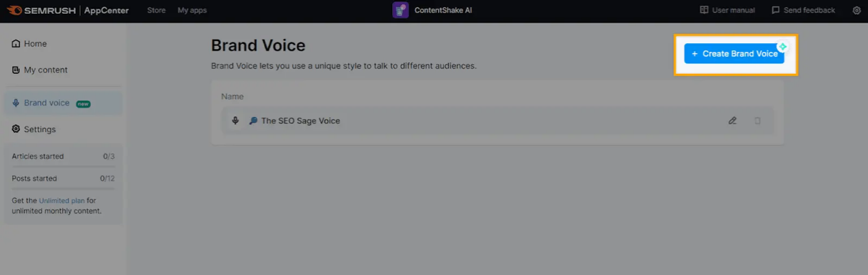868x275 pixels.
Task: Click the microphone icon in the voice row
Action: 235,120
